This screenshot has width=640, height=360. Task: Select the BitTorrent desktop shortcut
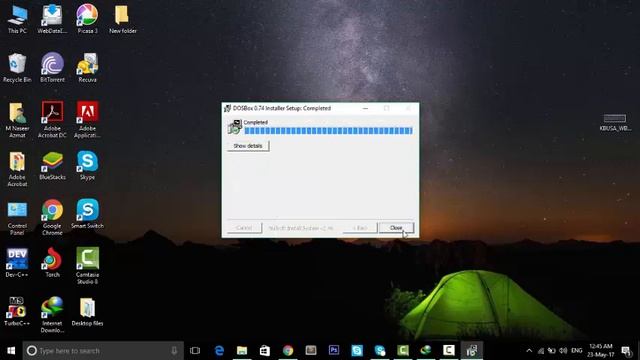point(52,68)
